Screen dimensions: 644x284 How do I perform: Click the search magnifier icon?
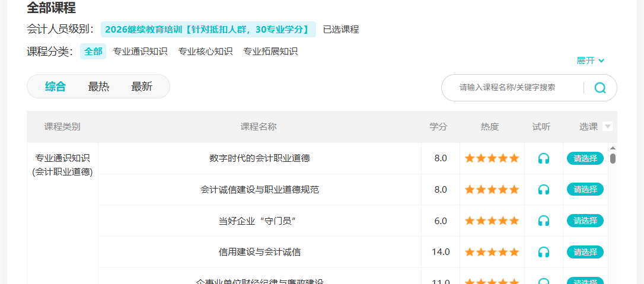pos(600,87)
